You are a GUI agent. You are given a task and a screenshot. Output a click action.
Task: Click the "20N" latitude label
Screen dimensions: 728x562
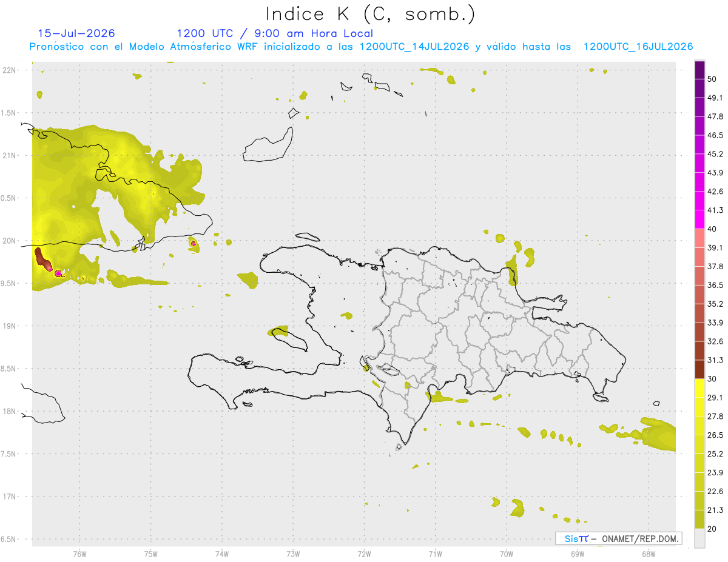click(x=9, y=241)
